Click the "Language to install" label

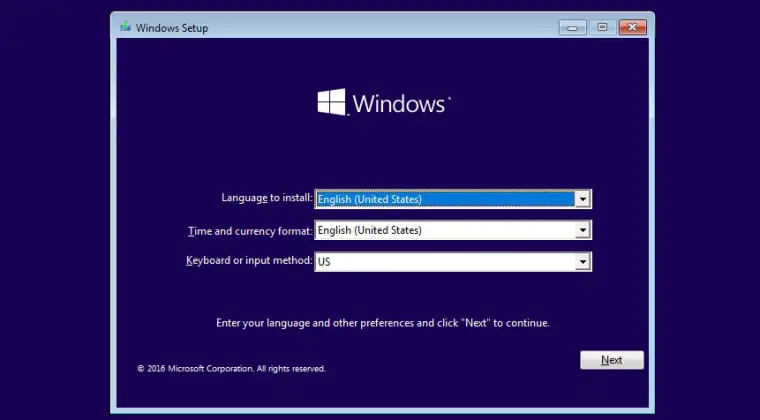pos(266,198)
